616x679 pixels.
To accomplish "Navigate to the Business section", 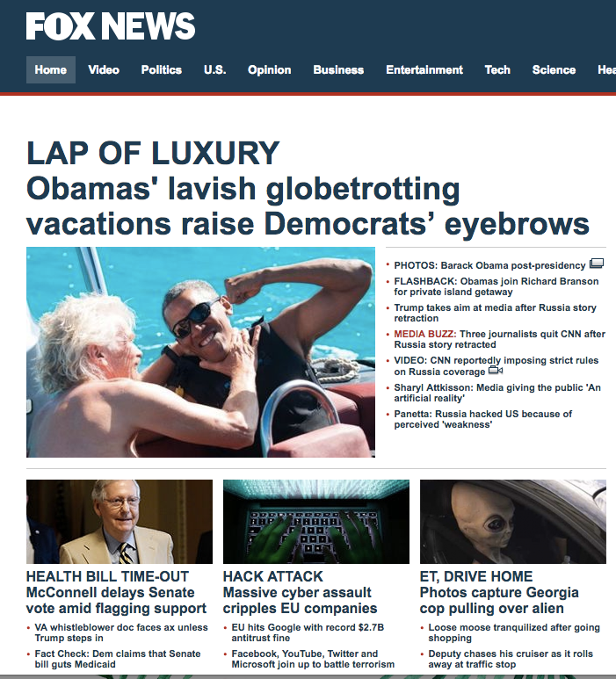I will pos(338,69).
